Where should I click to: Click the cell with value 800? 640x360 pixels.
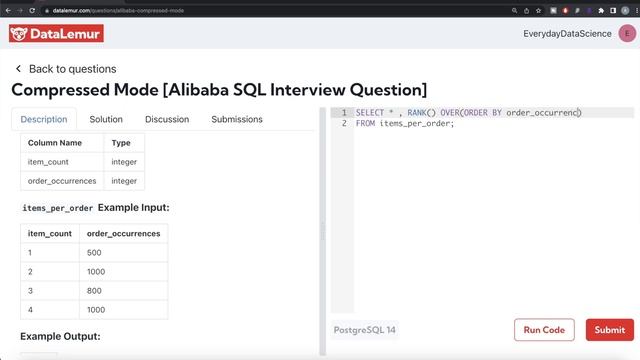pyautogui.click(x=124, y=291)
